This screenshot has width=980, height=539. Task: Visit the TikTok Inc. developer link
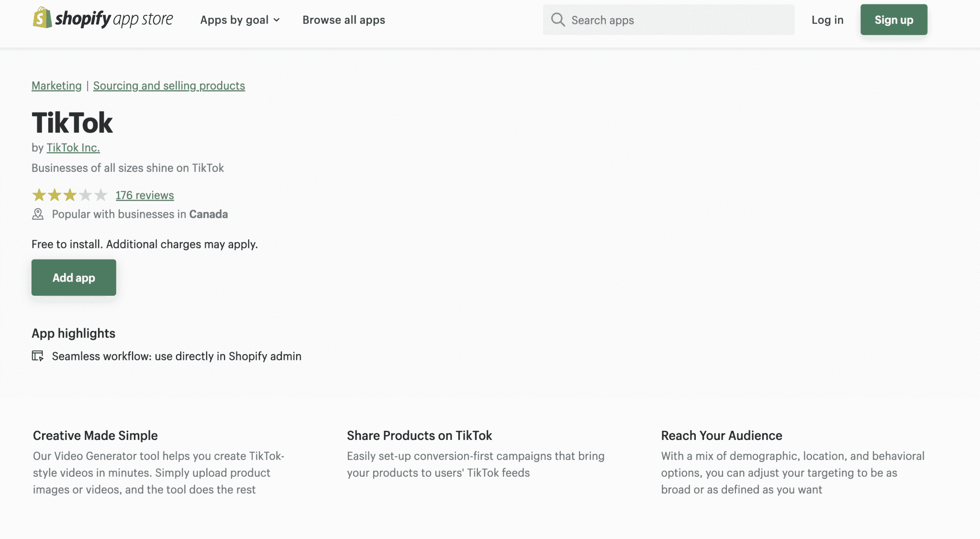73,147
